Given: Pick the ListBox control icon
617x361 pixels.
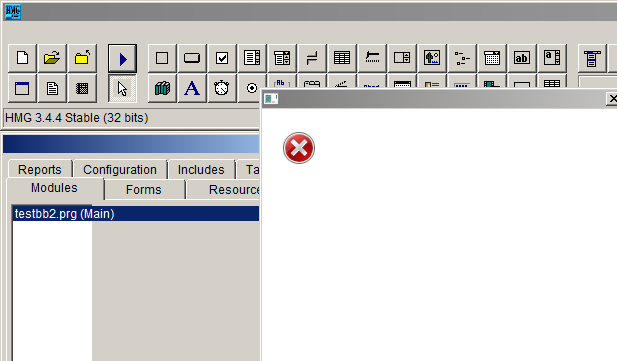Looking at the screenshot, I should pos(252,58).
